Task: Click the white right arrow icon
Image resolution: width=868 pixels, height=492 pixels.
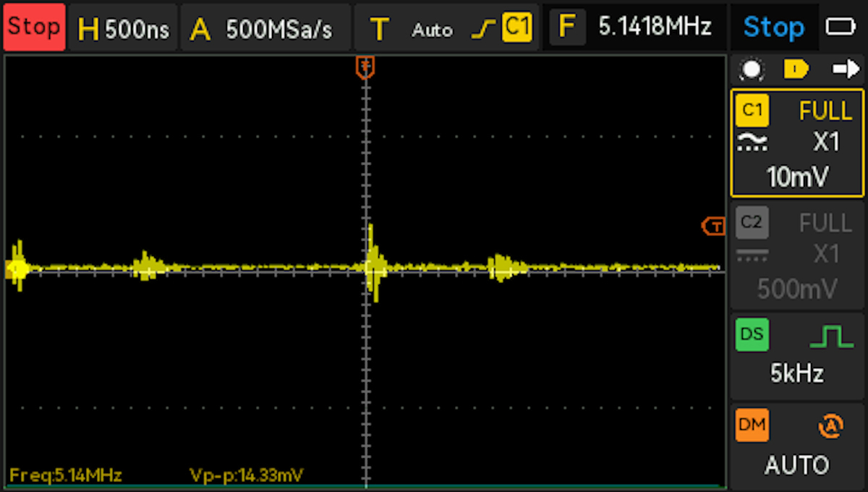Action: [x=845, y=69]
